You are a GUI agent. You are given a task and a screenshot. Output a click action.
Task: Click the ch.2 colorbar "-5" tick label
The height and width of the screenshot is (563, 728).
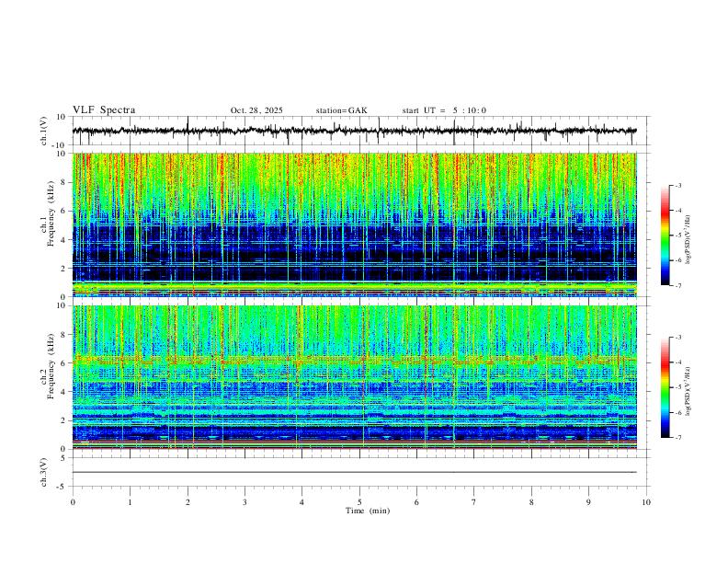tap(677, 387)
